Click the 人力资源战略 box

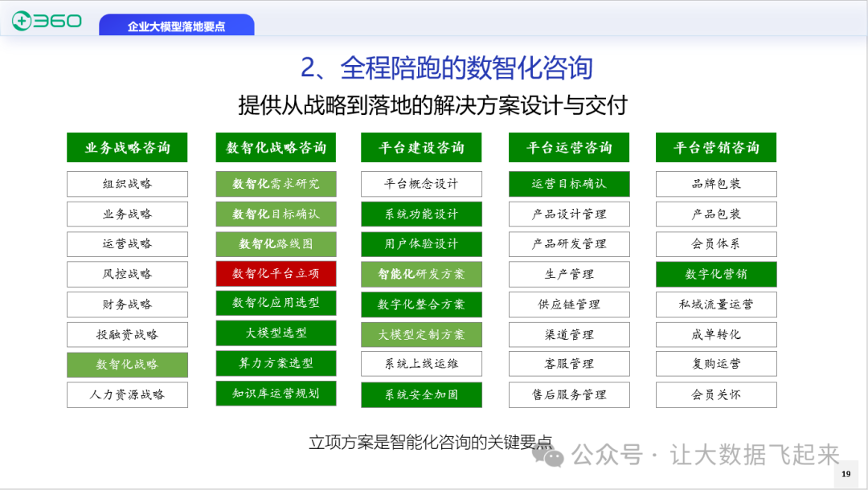click(127, 395)
